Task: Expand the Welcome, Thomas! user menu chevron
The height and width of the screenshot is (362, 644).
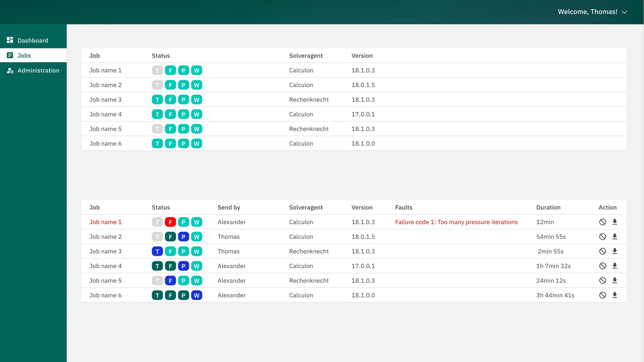Action: tap(624, 12)
